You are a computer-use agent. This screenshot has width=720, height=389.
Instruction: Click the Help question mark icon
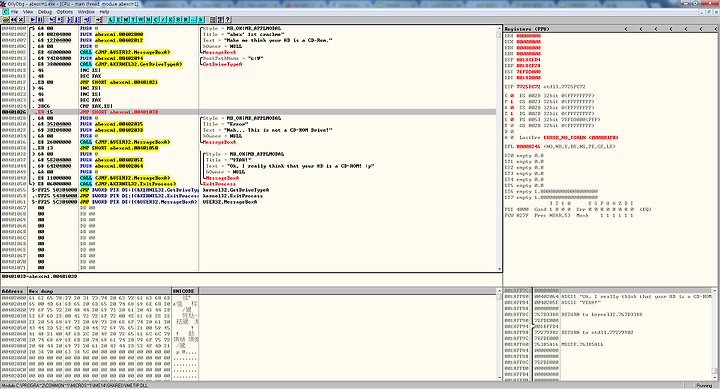tap(228, 20)
